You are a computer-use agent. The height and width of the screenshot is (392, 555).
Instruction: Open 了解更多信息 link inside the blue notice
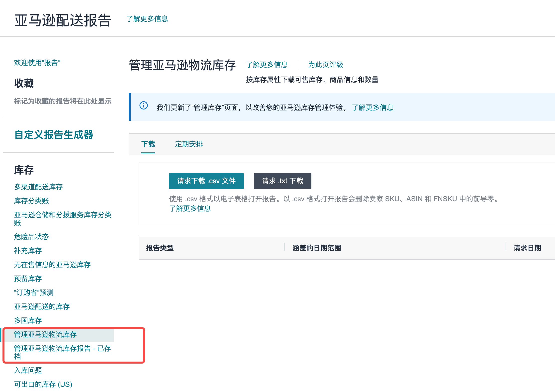click(372, 107)
